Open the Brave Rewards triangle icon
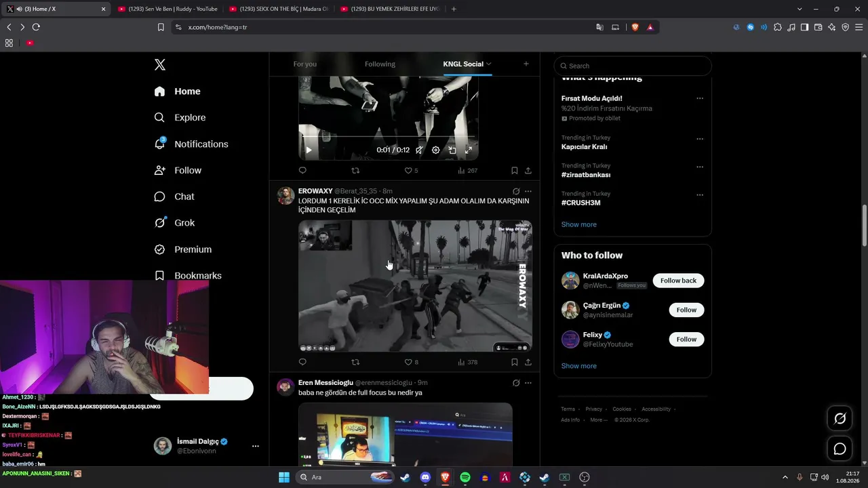 pos(650,27)
